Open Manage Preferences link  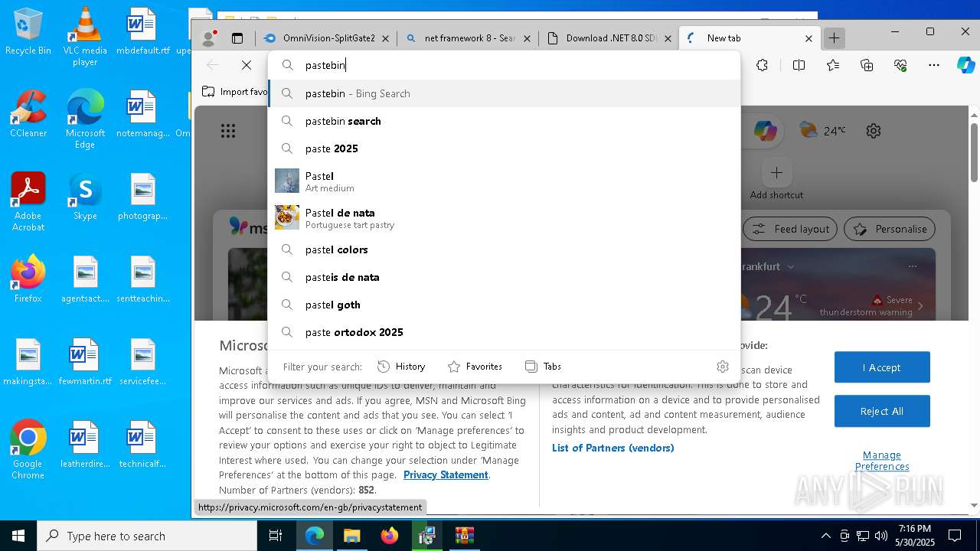coord(882,461)
